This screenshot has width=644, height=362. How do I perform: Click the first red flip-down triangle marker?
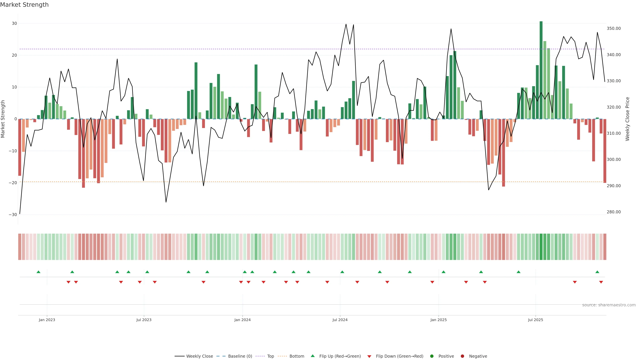[x=68, y=282]
